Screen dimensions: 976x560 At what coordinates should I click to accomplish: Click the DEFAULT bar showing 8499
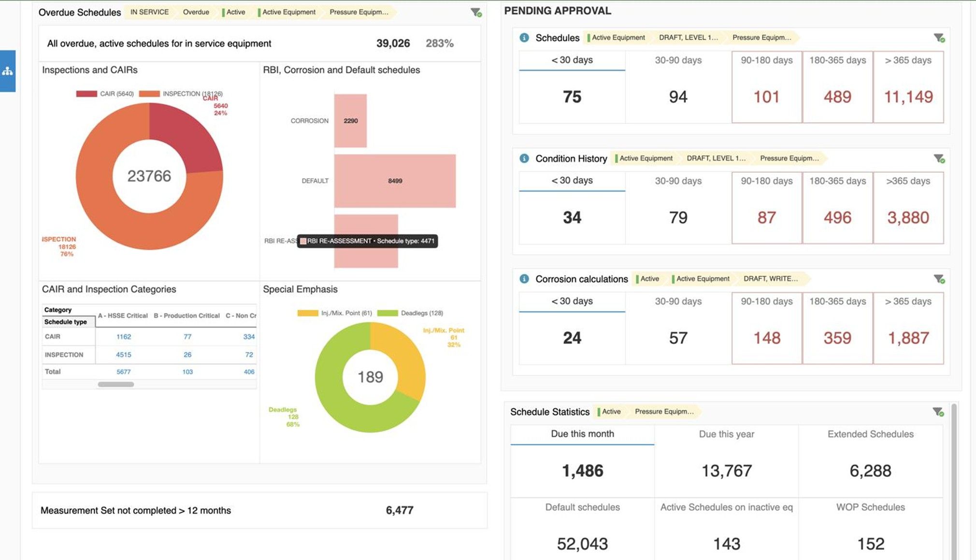point(395,181)
